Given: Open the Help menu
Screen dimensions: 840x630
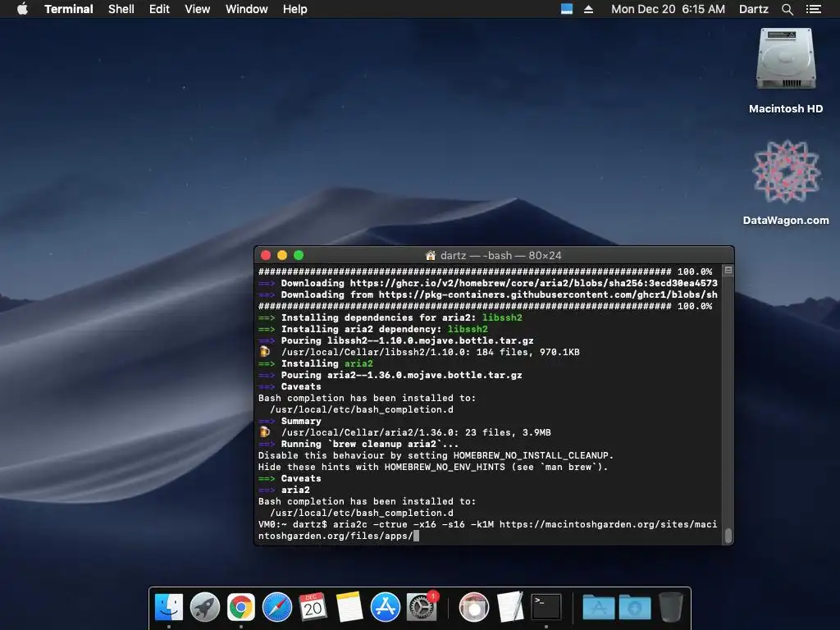Looking at the screenshot, I should click(294, 9).
